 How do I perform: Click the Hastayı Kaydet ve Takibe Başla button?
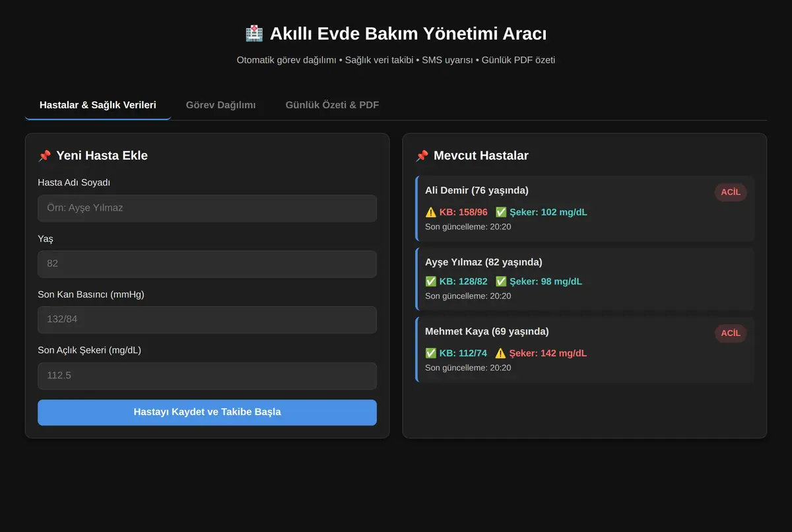[x=207, y=412]
